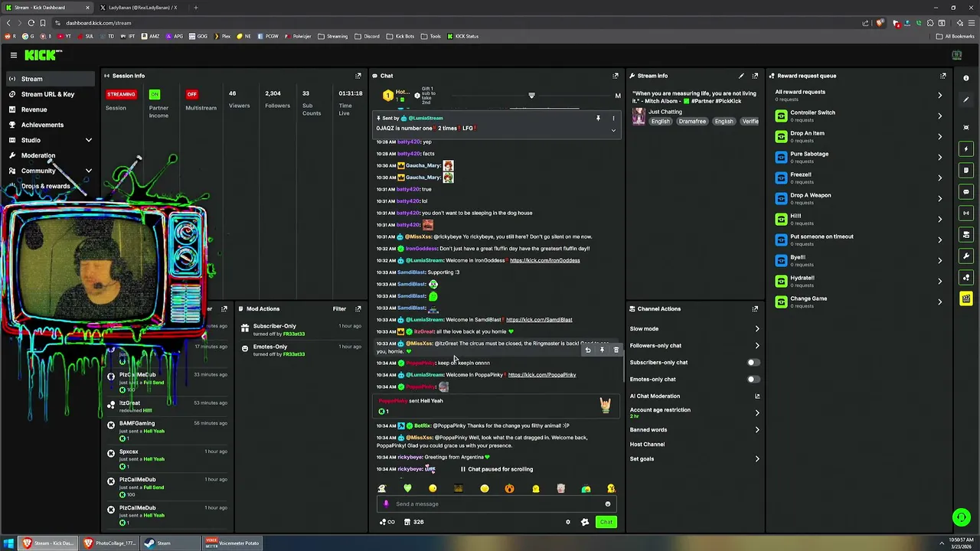Go to the Achievements page
The width and height of the screenshot is (980, 551).
(51, 125)
